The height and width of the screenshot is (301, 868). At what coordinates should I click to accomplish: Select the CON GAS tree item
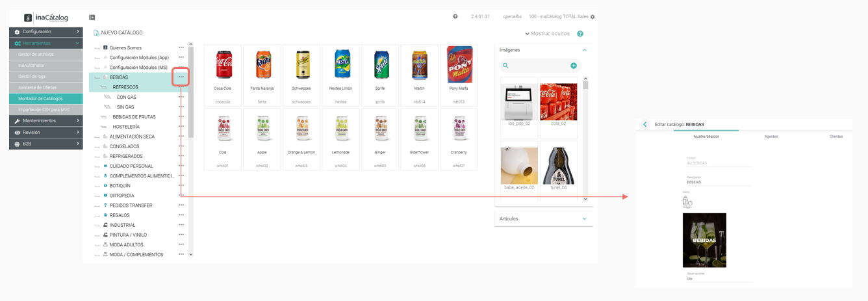coord(126,97)
